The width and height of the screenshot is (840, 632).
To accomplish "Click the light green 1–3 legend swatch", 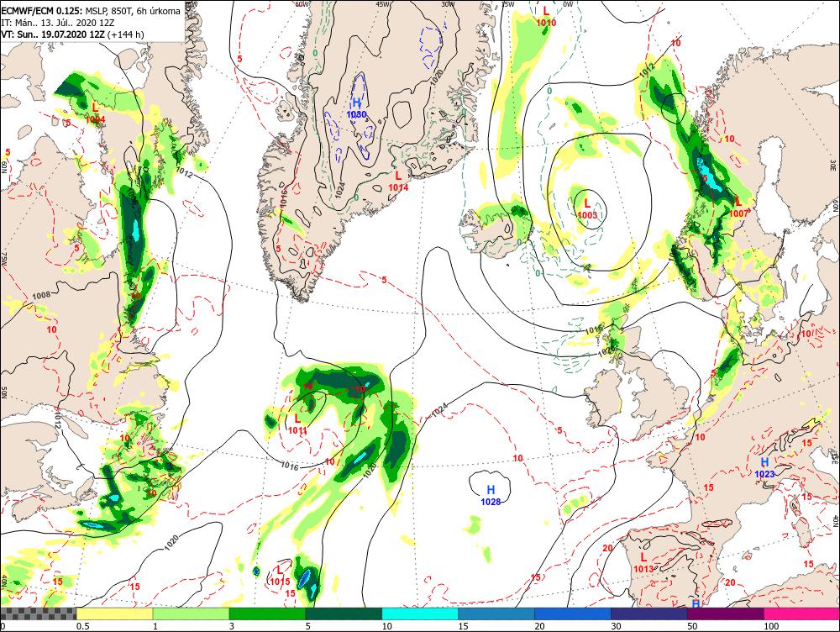I will tap(192, 614).
